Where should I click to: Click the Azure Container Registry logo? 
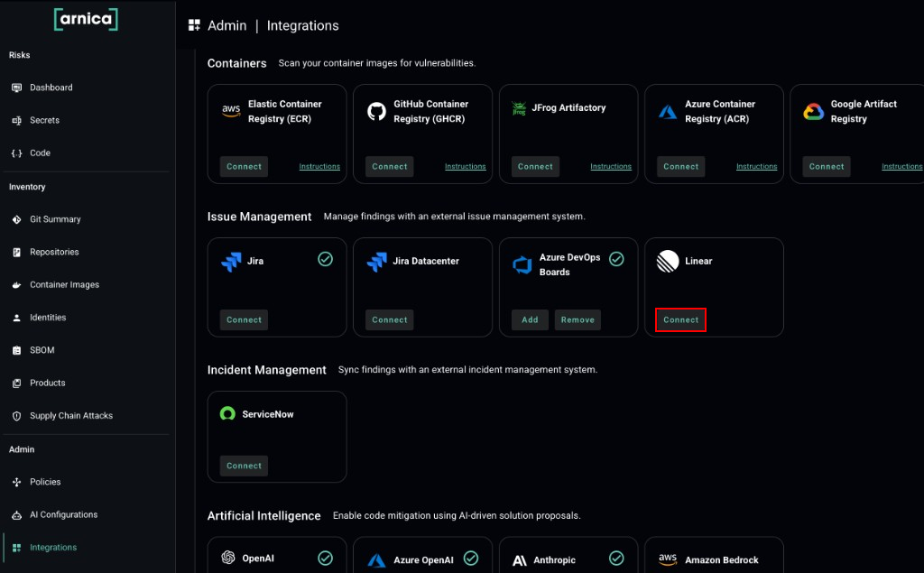(668, 111)
